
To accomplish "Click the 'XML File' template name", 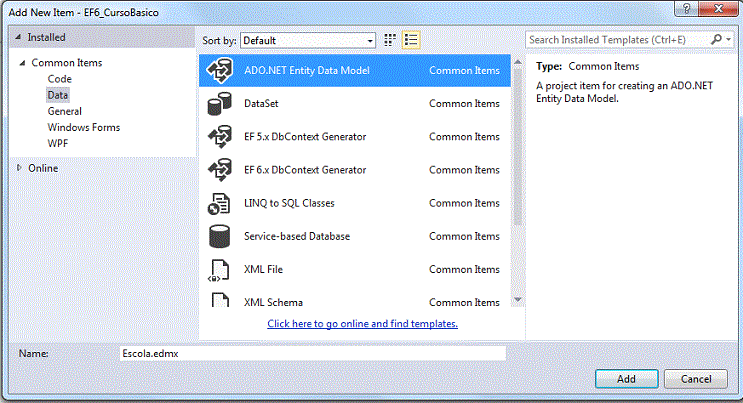I will point(263,269).
